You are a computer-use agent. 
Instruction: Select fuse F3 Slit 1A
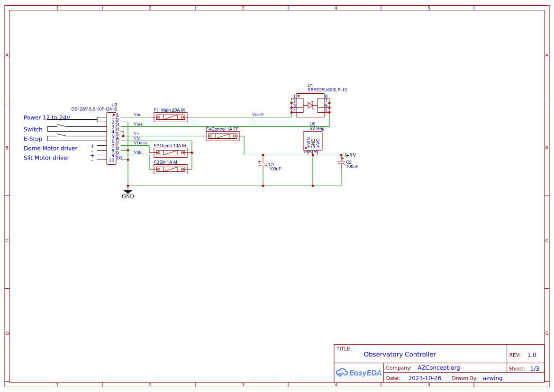(170, 169)
